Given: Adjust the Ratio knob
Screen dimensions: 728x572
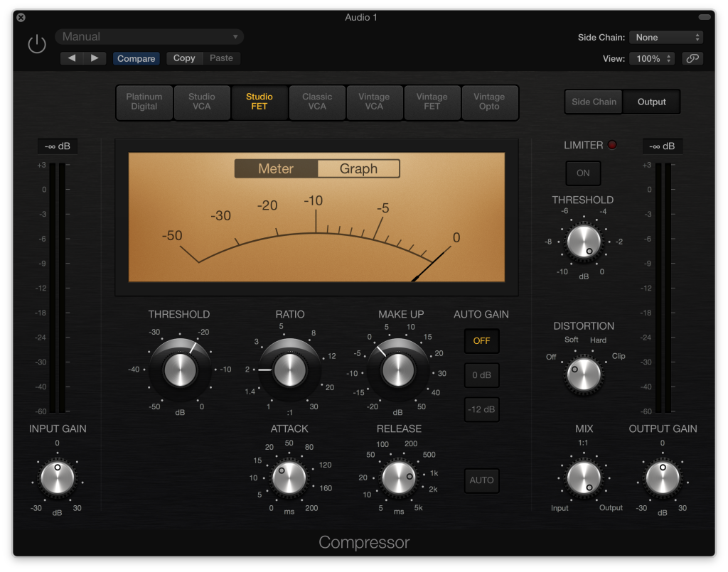Looking at the screenshot, I should [289, 369].
